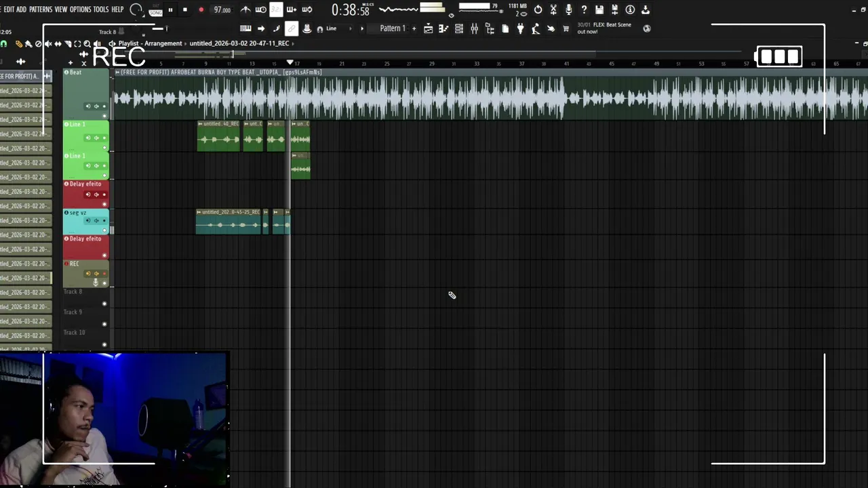This screenshot has width=868, height=488.
Task: Open the Channel rack icon
Action: (459, 28)
